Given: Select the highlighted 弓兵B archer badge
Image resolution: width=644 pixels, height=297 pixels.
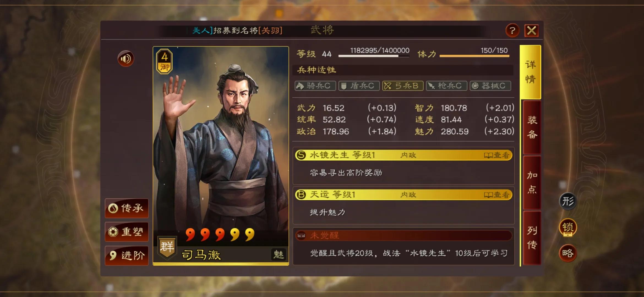Looking at the screenshot, I should coord(403,86).
